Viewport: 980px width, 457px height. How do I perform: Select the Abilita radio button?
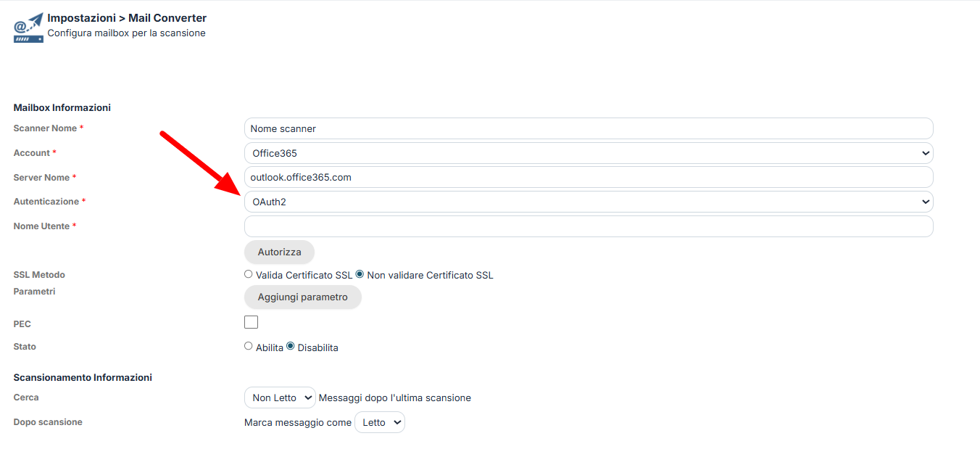point(249,346)
